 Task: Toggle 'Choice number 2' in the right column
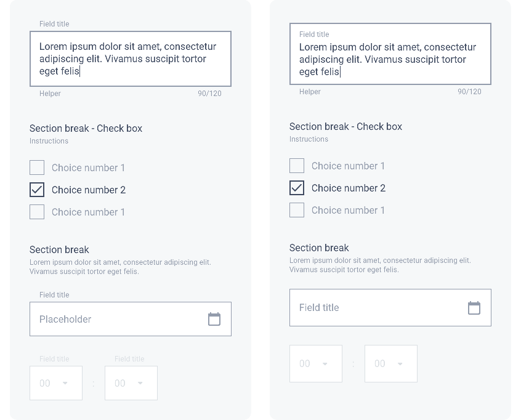coord(297,188)
